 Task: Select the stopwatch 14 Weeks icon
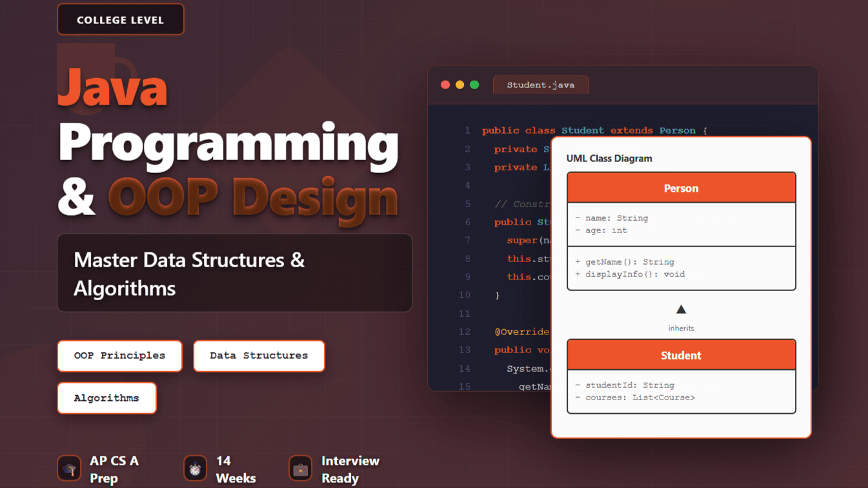(195, 469)
